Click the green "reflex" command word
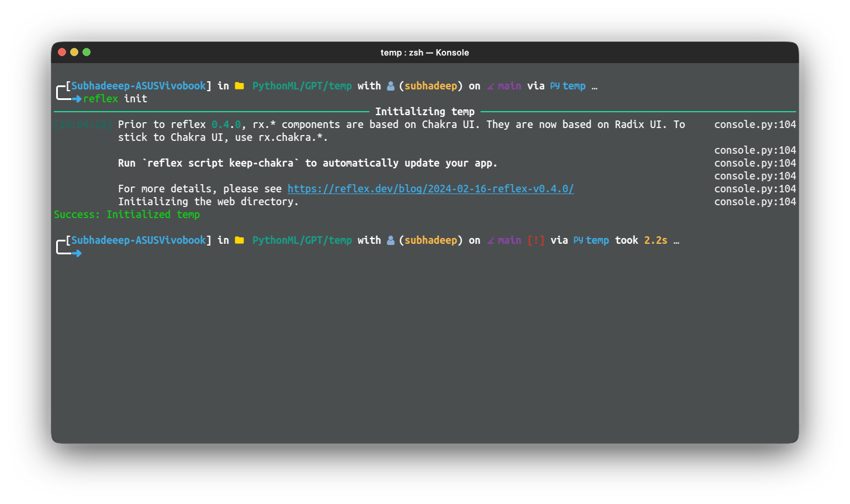The image size is (850, 504). coord(101,99)
